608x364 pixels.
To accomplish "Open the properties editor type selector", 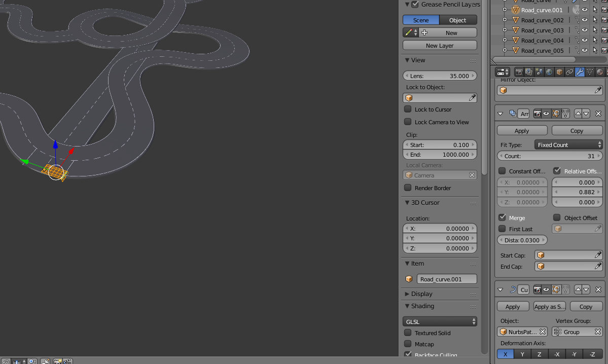I will pyautogui.click(x=503, y=72).
